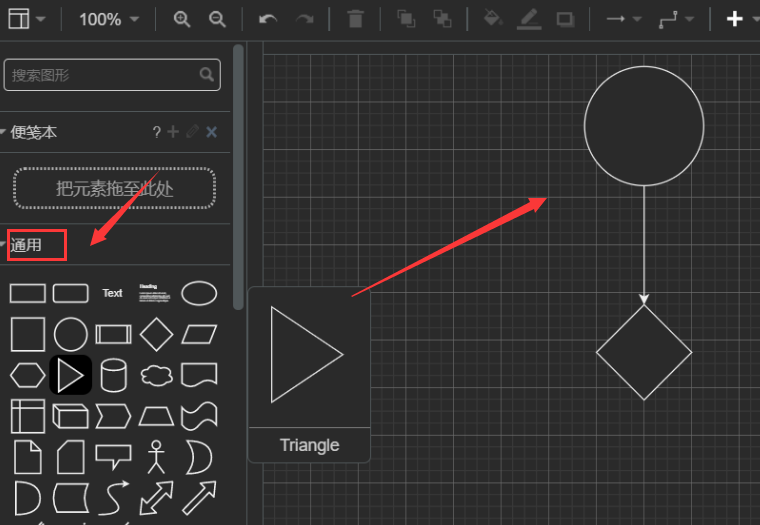Select the Text shape in the palette
This screenshot has width=760, height=525.
point(112,293)
